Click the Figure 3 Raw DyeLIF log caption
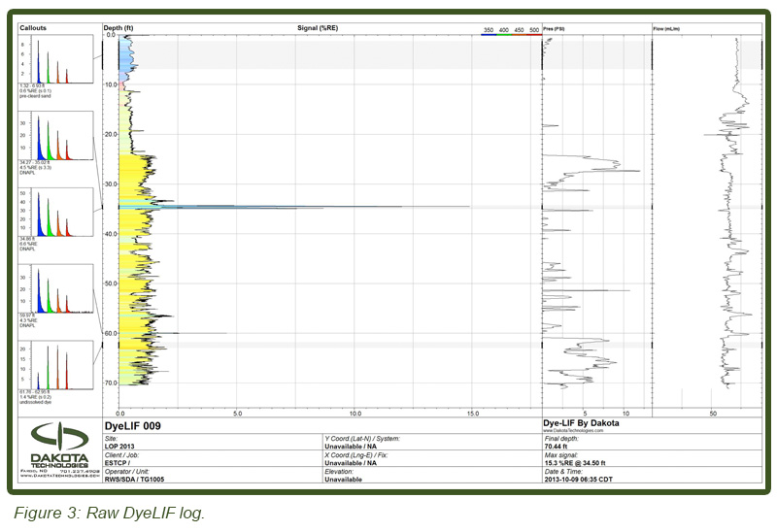The image size is (777, 532). (109, 513)
